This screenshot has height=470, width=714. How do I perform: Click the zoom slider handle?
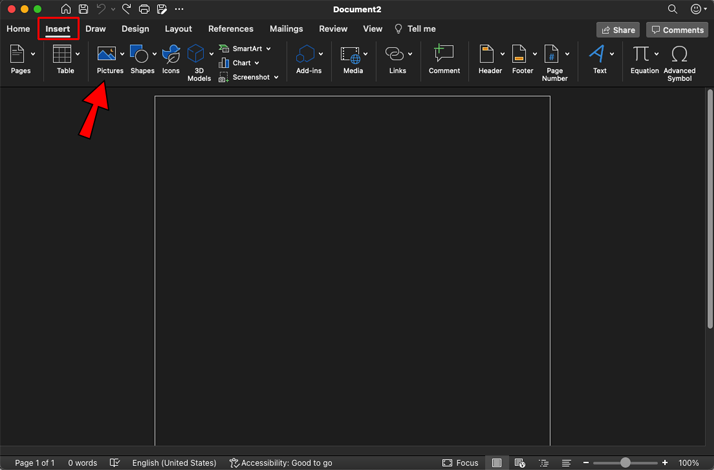[x=625, y=463]
